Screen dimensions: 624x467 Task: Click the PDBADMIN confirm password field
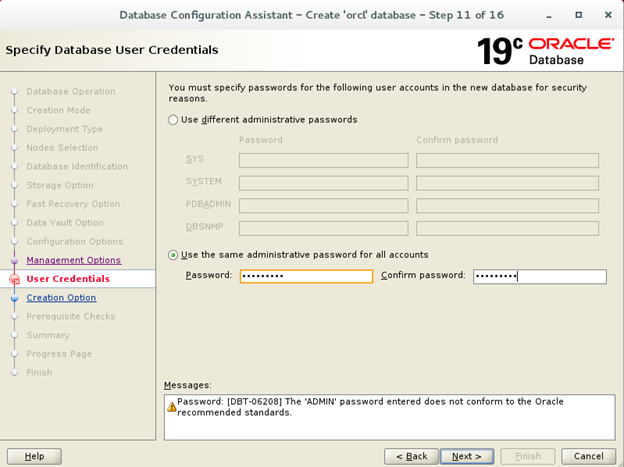pyautogui.click(x=507, y=206)
